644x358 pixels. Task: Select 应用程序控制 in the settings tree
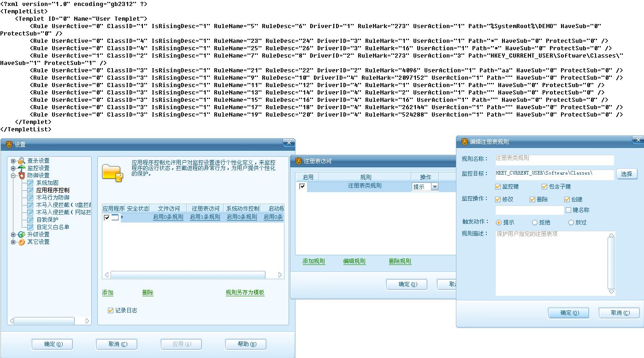[53, 190]
